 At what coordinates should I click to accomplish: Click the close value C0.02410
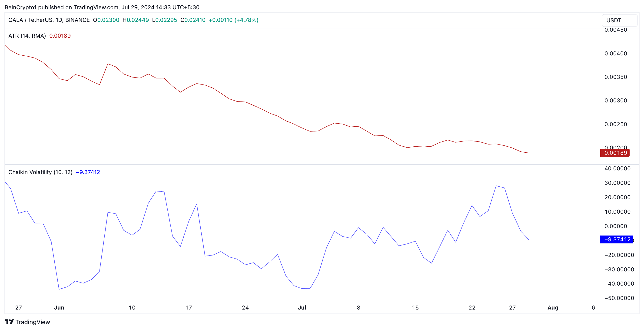[193, 20]
